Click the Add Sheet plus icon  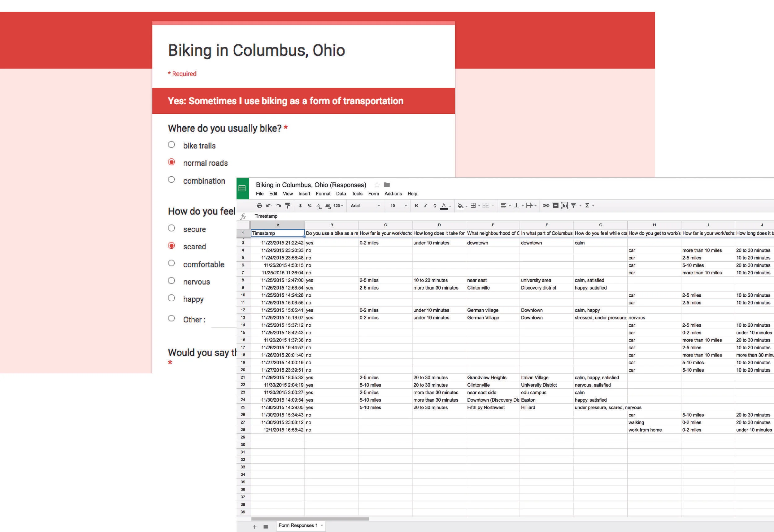[x=254, y=527]
